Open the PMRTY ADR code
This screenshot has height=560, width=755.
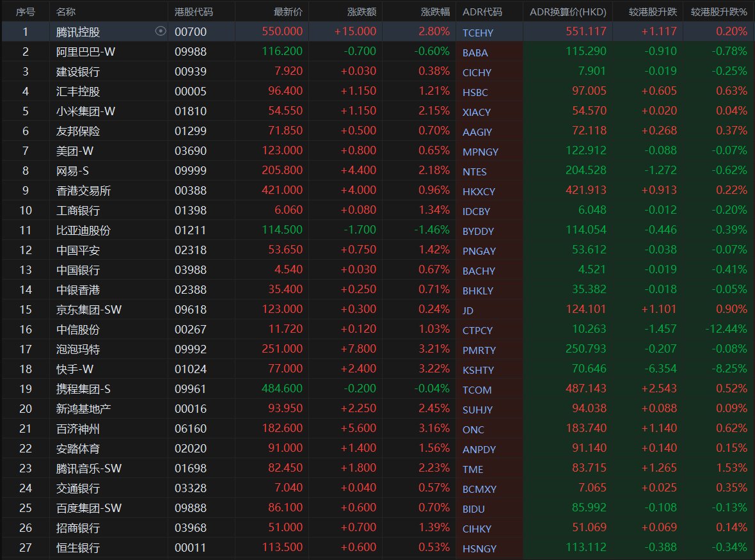(x=479, y=351)
